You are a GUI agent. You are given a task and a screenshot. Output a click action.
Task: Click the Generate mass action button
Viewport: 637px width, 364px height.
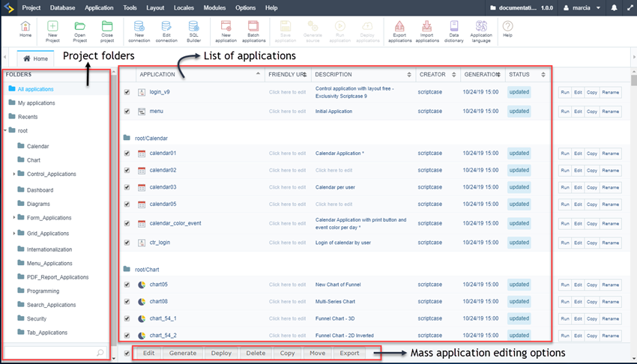[x=183, y=353]
